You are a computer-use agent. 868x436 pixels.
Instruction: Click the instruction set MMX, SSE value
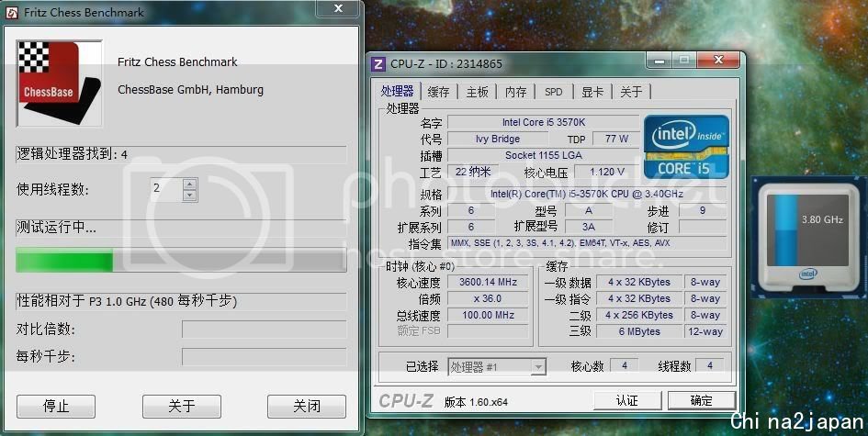click(x=587, y=243)
